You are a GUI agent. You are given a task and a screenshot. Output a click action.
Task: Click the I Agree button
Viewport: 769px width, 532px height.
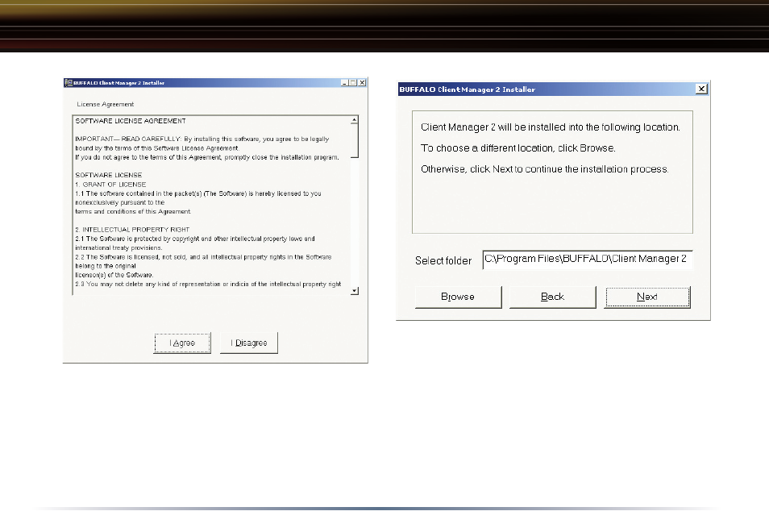(x=182, y=343)
